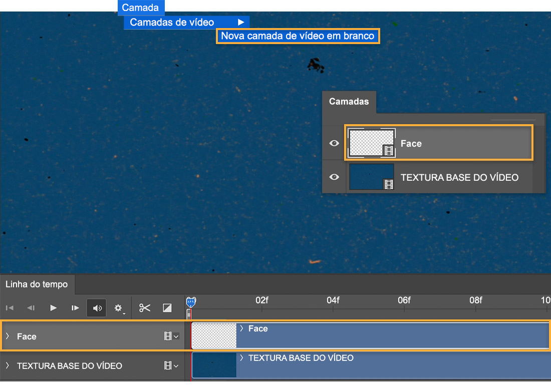
Task: Hide the TEXTURA BASE DO VÍDEO layer eye
Action: 334,177
